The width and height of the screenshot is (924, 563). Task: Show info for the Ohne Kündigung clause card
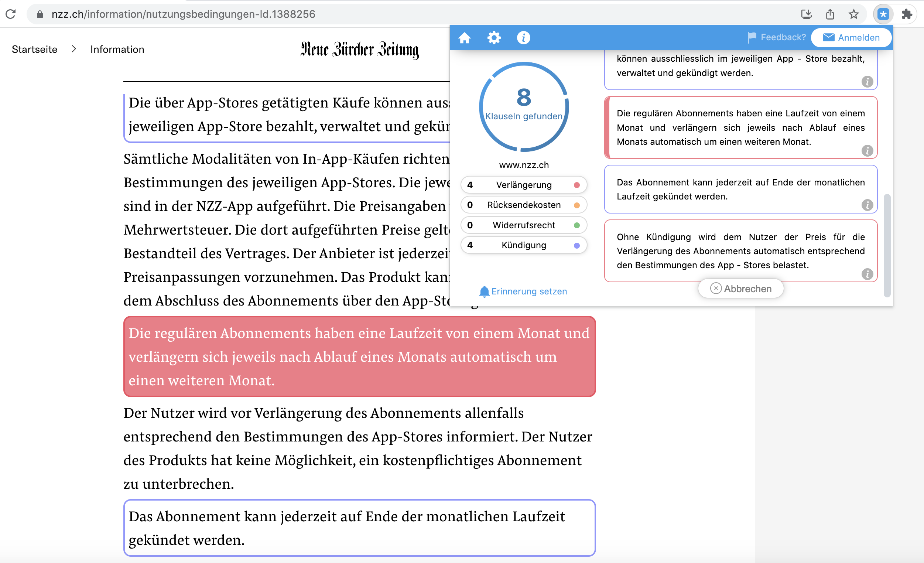pos(867,274)
